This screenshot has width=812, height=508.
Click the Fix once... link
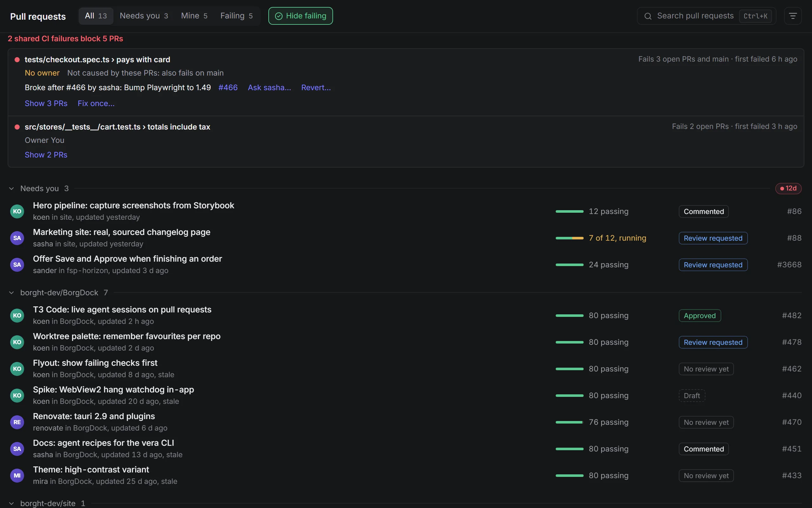tap(96, 104)
